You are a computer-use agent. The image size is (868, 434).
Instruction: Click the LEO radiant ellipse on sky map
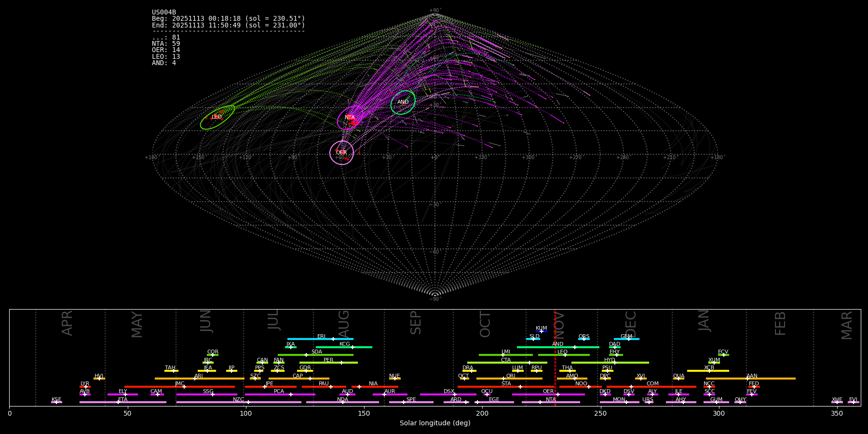tap(217, 117)
